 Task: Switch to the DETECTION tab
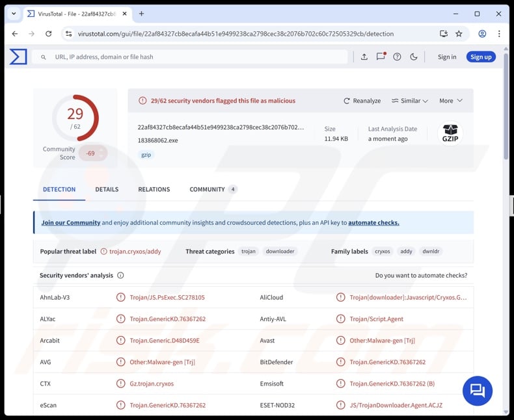pyautogui.click(x=59, y=189)
